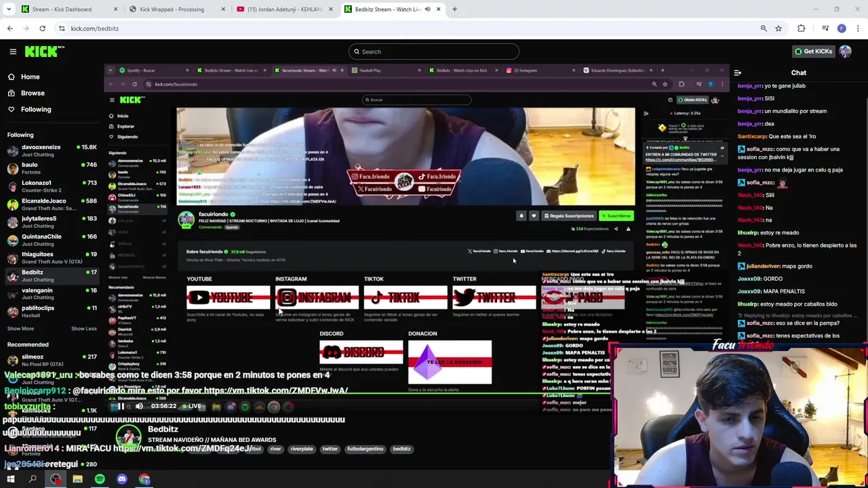Close the Stream - Kick Dashboard tab
Screen dimensions: 868x488
point(115,9)
